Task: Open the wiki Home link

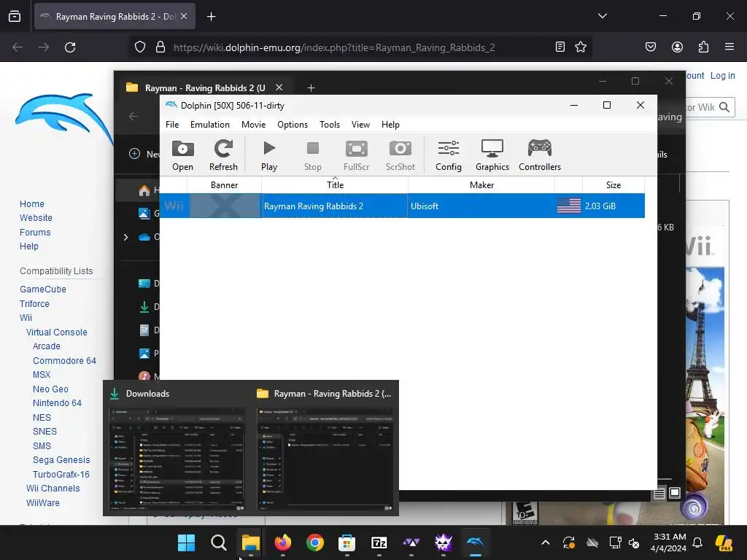Action: (x=32, y=204)
